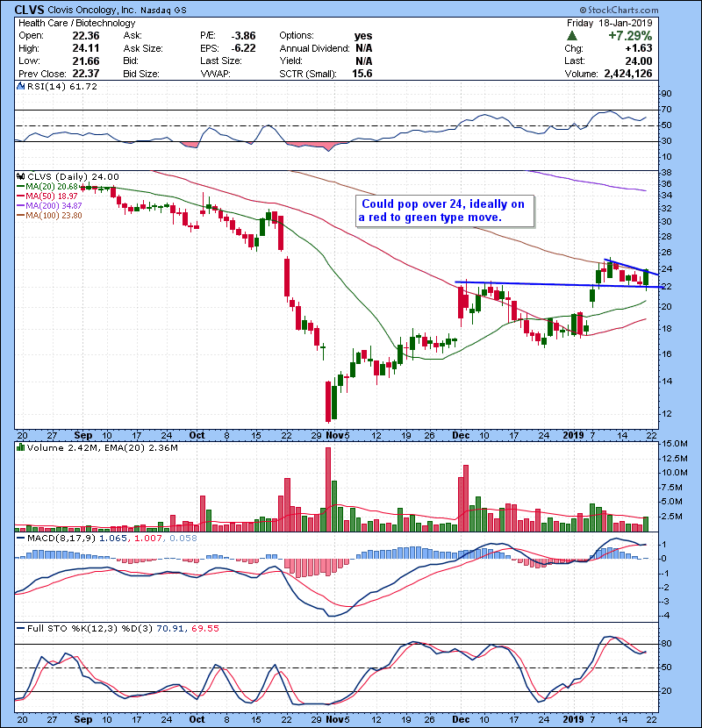Click the Volume figure 2,424,126
This screenshot has height=728, width=702.
click(x=628, y=74)
